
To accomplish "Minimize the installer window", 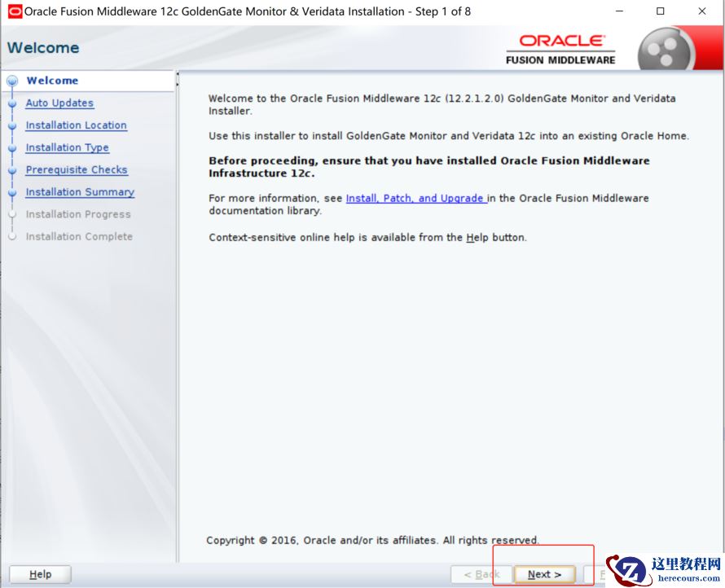I will [620, 11].
